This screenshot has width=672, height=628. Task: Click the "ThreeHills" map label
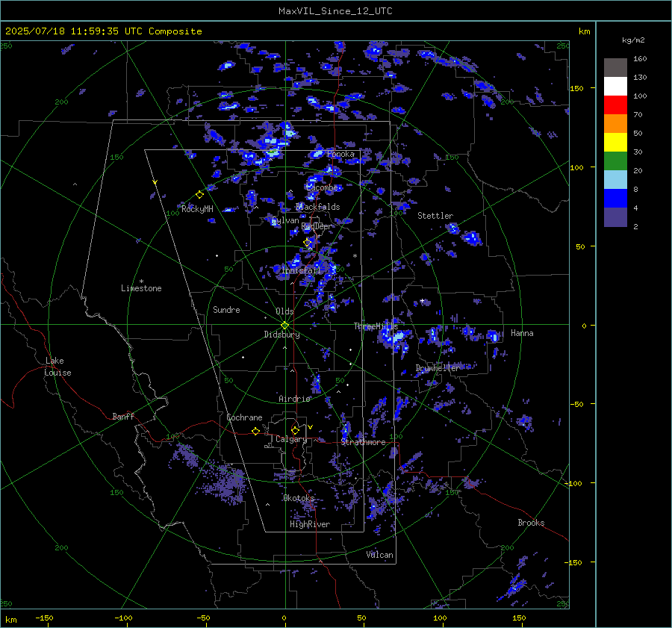point(376,326)
